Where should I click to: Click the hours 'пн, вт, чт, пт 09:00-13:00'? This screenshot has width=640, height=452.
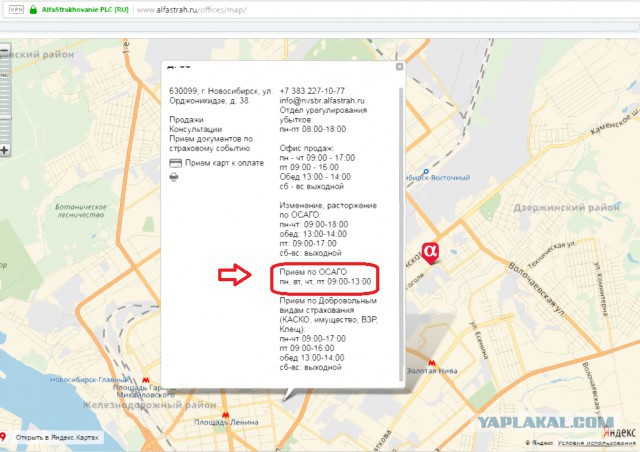pos(325,282)
